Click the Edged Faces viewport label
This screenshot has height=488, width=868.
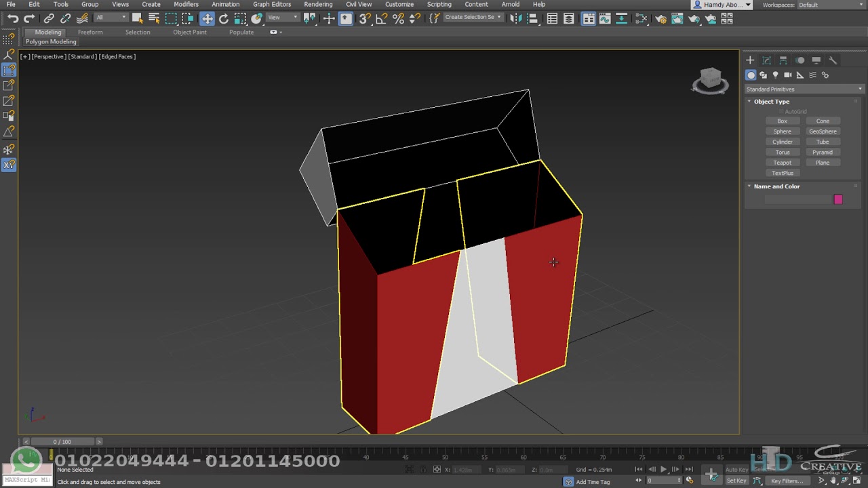118,57
